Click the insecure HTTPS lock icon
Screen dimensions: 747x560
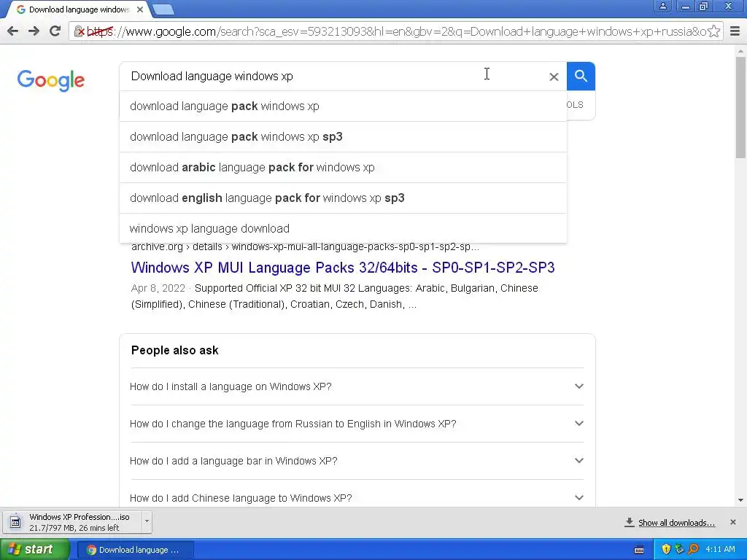pyautogui.click(x=80, y=31)
